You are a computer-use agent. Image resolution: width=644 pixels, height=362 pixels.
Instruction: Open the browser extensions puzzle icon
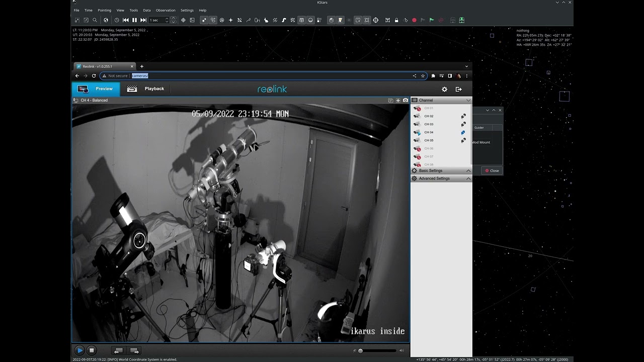pyautogui.click(x=433, y=76)
